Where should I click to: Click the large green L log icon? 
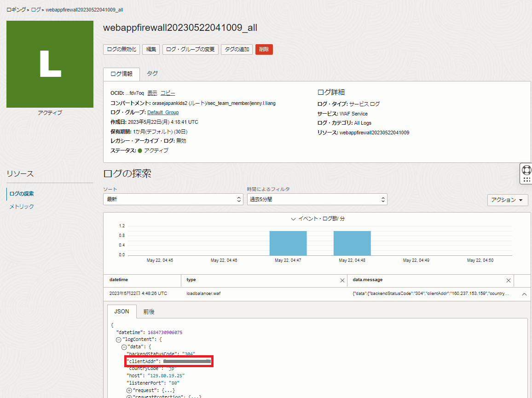click(50, 64)
